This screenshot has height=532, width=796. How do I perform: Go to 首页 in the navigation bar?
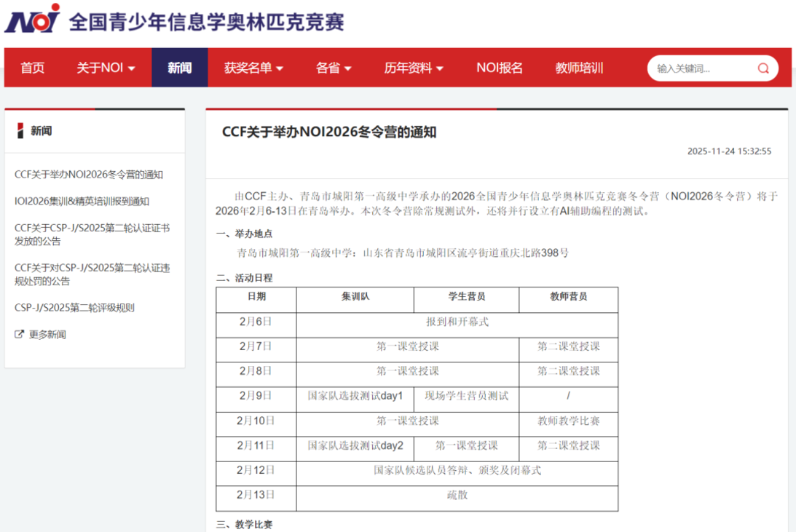click(33, 68)
